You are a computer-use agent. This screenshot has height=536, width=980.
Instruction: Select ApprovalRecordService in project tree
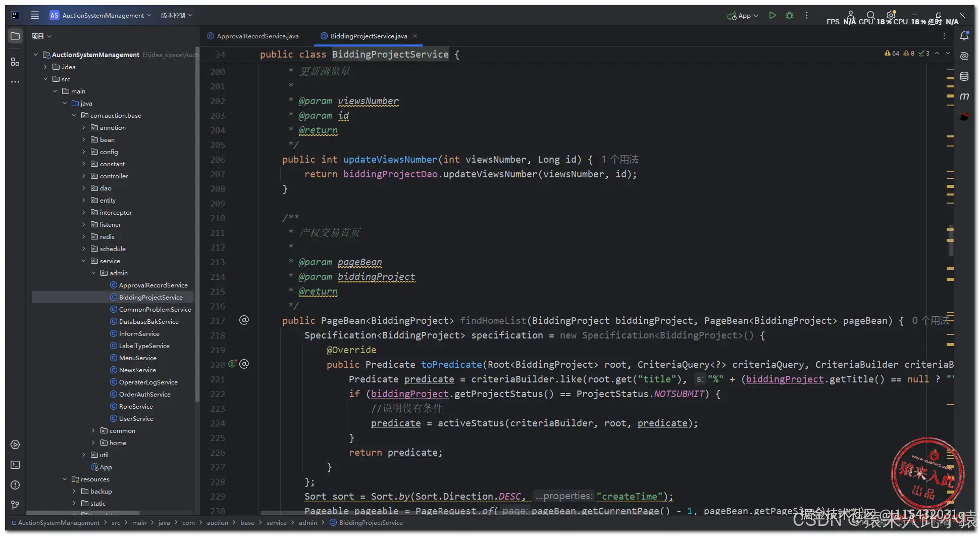pos(149,285)
